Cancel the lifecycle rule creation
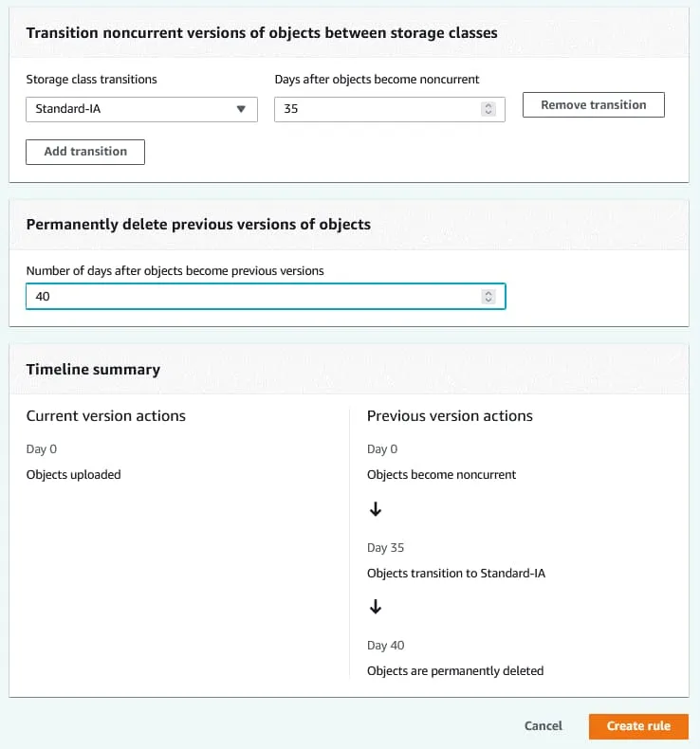The width and height of the screenshot is (700, 749). pyautogui.click(x=543, y=726)
